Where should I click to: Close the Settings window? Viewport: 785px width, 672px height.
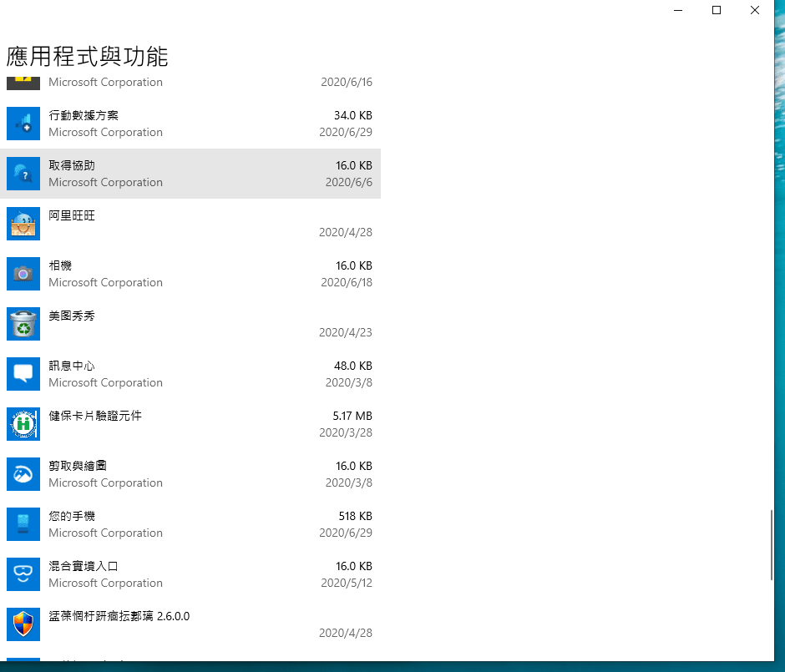click(754, 10)
